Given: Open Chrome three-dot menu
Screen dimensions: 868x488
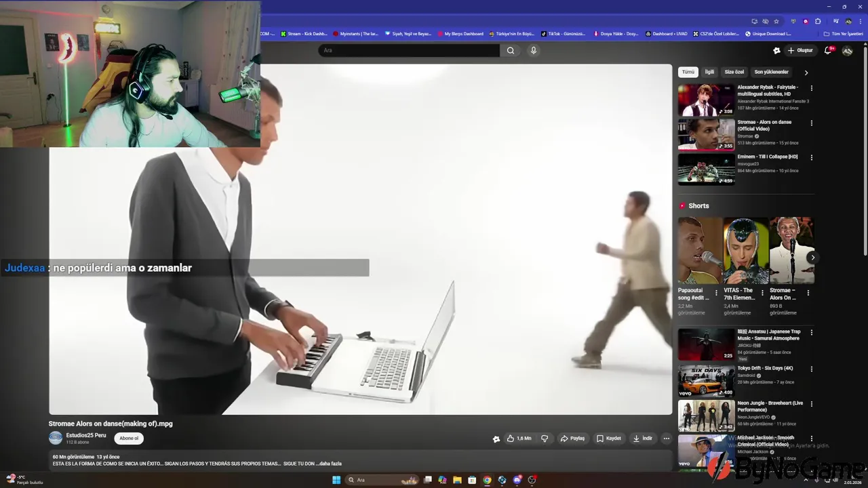Looking at the screenshot, I should 861,21.
